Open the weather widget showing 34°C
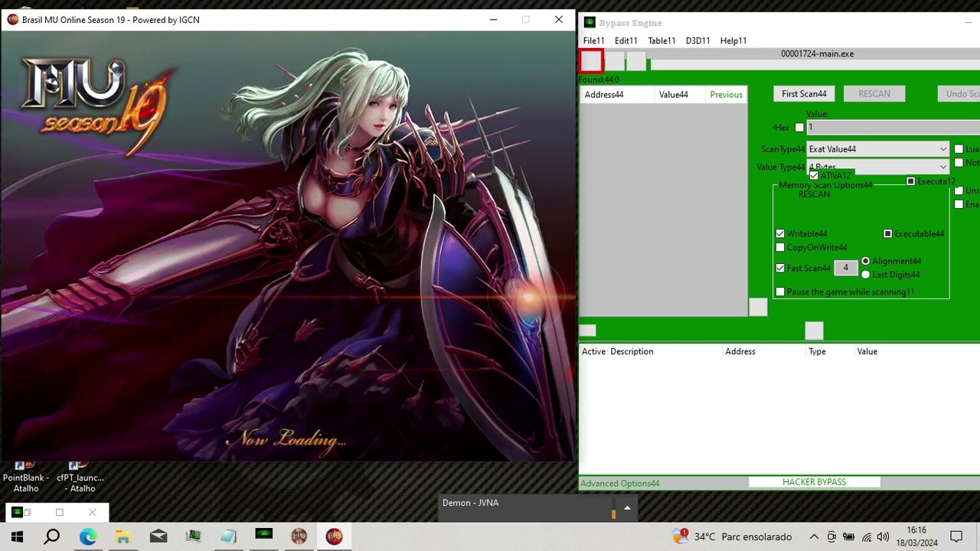 click(x=732, y=537)
